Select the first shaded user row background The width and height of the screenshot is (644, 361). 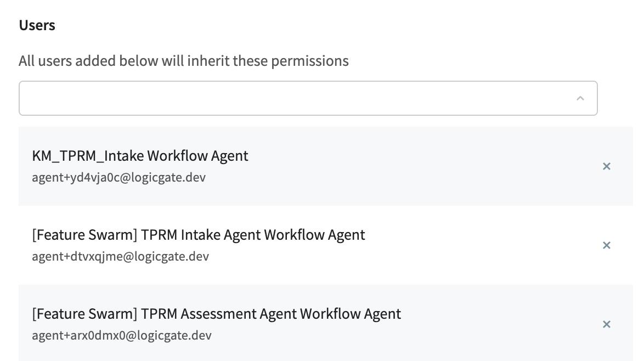pyautogui.click(x=326, y=166)
